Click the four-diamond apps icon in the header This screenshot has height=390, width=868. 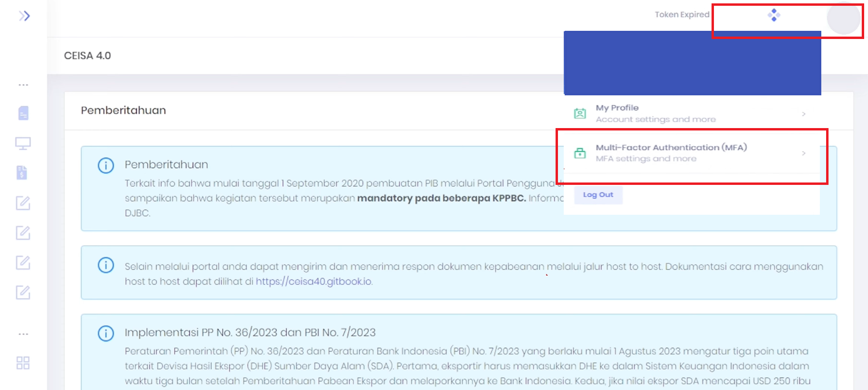pos(774,15)
